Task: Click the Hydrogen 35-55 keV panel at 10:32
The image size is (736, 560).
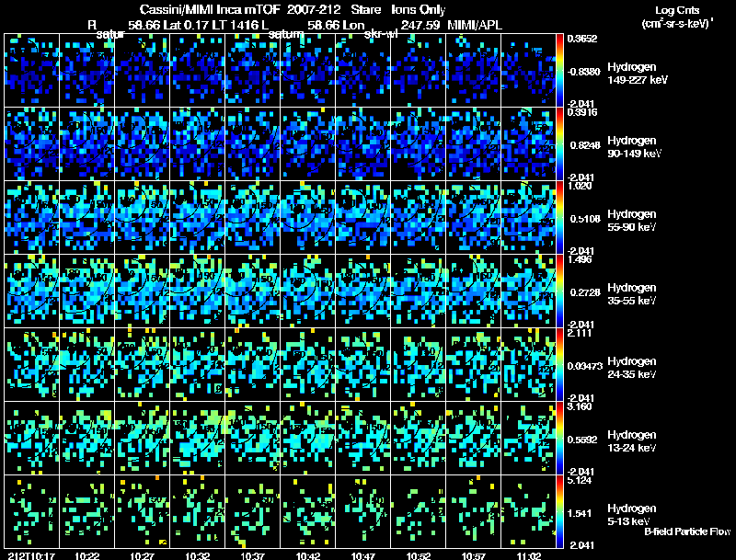Action: pos(198,291)
